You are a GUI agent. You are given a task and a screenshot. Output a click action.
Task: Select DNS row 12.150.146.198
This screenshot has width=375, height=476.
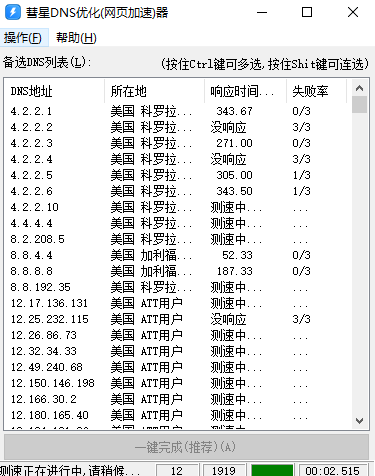click(x=177, y=383)
